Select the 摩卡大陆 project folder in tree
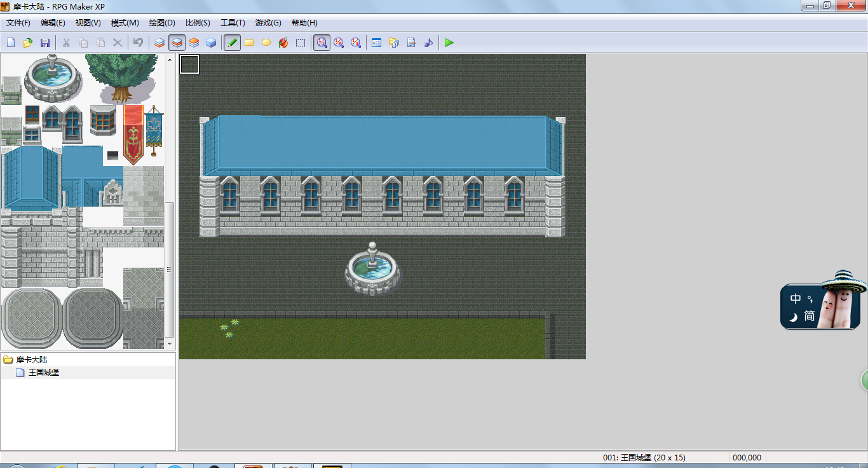This screenshot has height=468, width=868. pos(32,360)
